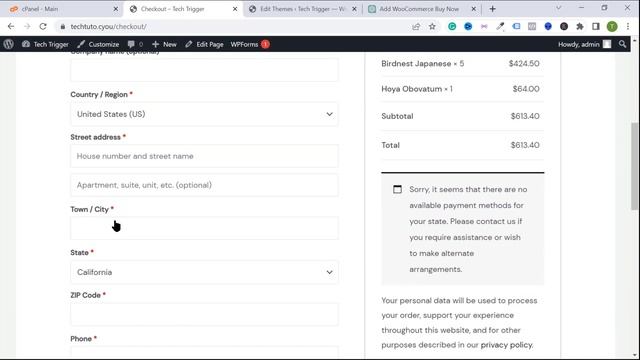640x360 pixels.
Task: Focus apartment, suite, unit field
Action: coord(204,185)
